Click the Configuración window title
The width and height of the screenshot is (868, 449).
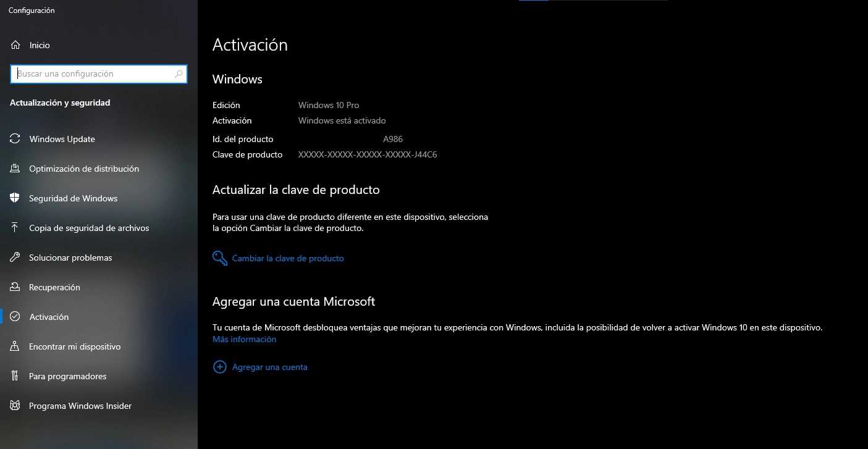[32, 10]
